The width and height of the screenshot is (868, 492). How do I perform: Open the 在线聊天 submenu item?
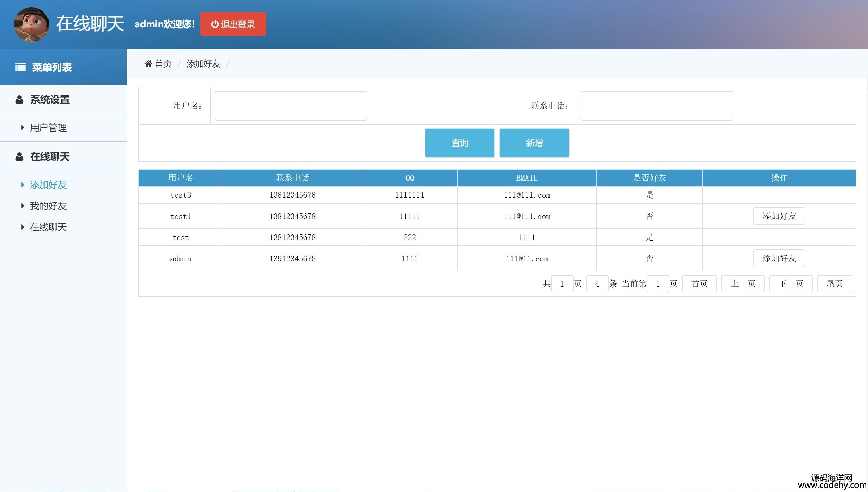point(48,227)
